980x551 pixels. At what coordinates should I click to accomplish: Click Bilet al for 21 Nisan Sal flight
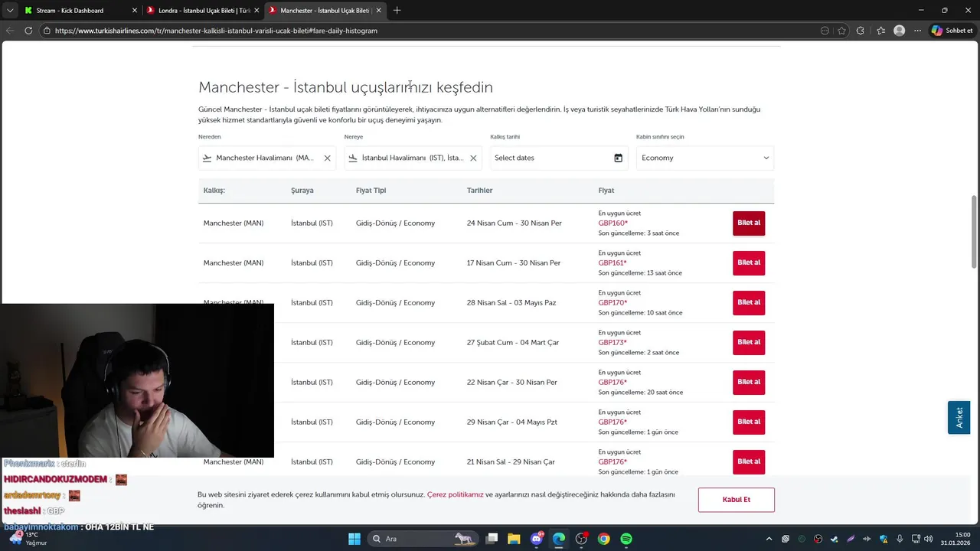(749, 462)
